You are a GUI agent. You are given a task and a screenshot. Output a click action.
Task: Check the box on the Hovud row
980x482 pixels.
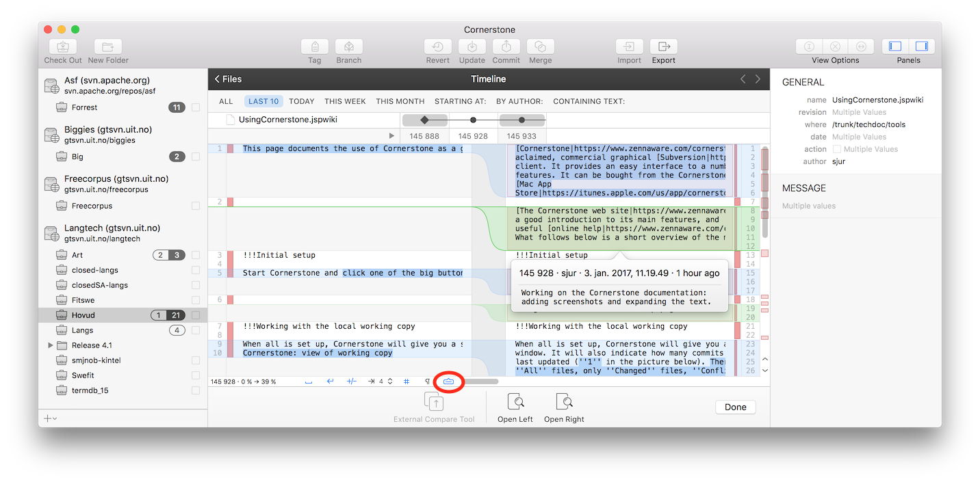point(196,315)
